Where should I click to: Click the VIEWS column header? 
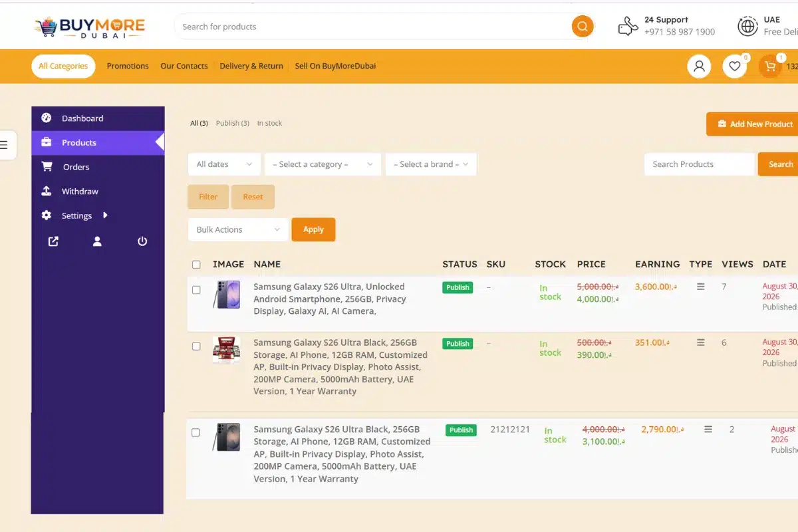click(737, 264)
